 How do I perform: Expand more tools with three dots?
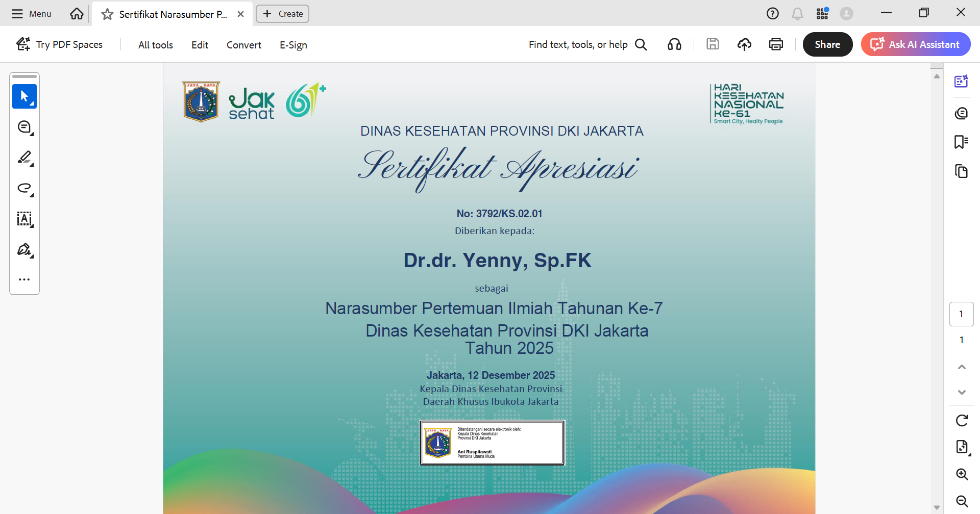pos(24,279)
